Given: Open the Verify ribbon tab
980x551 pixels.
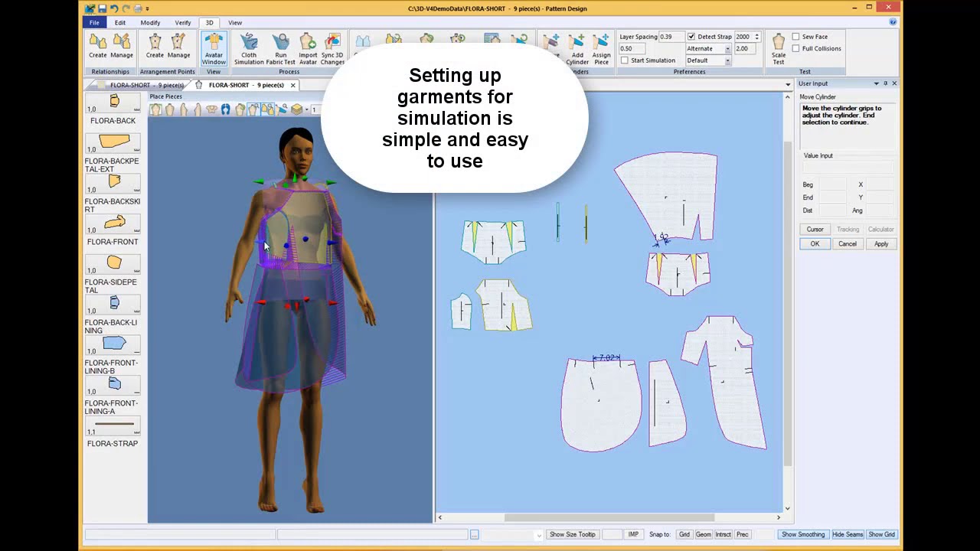Looking at the screenshot, I should (182, 23).
